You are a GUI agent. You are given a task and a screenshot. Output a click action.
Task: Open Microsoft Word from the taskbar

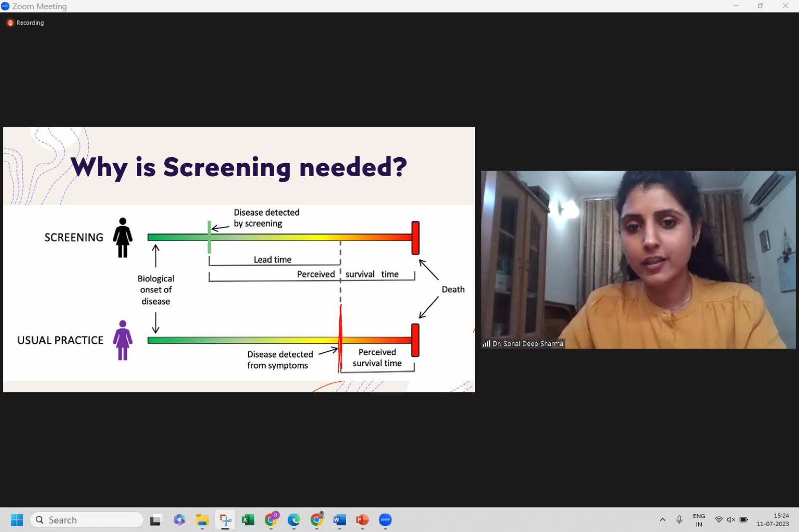point(339,520)
